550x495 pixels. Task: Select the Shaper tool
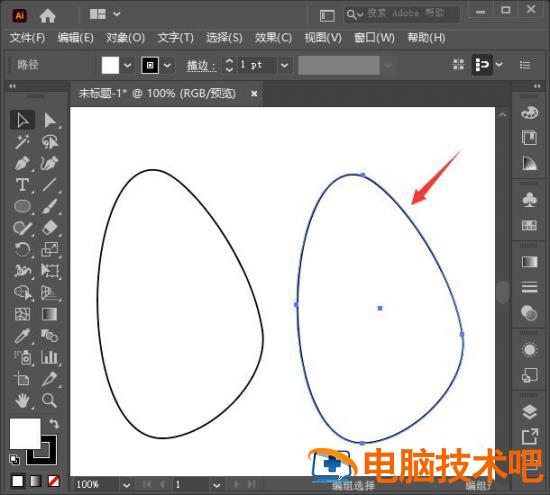(22, 228)
